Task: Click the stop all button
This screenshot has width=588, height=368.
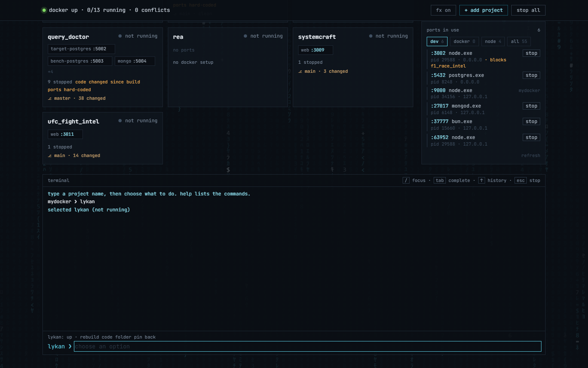Action: (x=528, y=10)
